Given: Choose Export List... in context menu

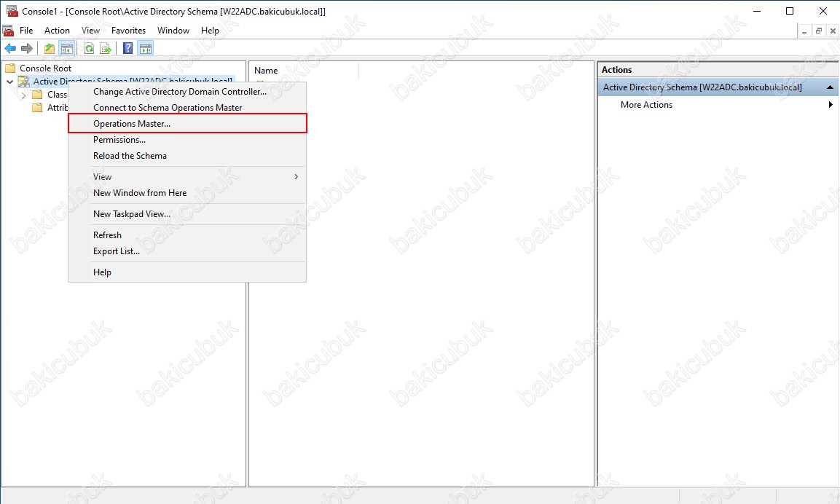Looking at the screenshot, I should click(x=187, y=251).
